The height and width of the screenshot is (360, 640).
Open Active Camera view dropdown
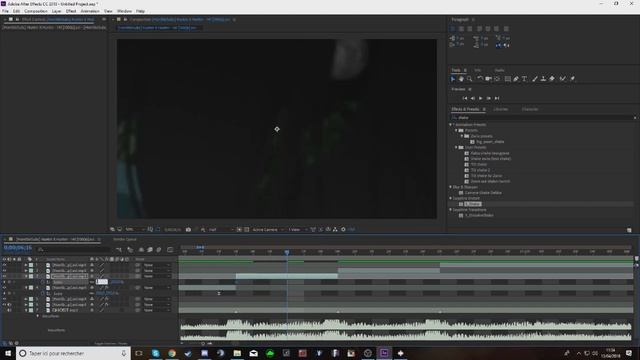click(268, 230)
